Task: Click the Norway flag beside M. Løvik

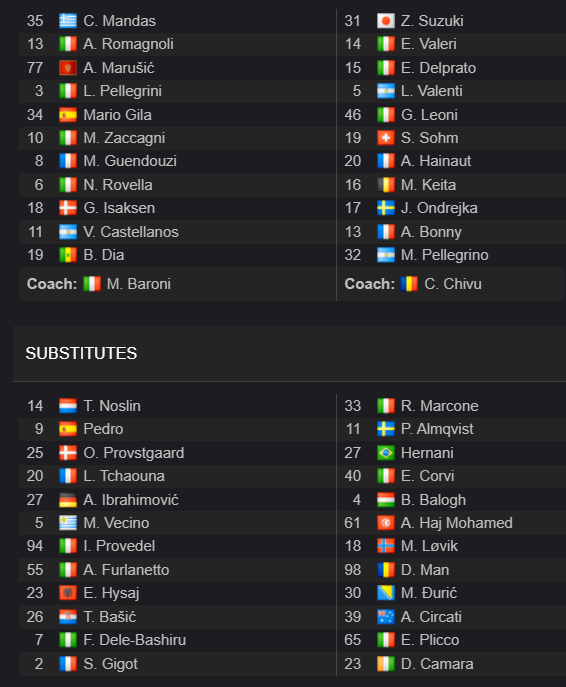Action: (386, 546)
